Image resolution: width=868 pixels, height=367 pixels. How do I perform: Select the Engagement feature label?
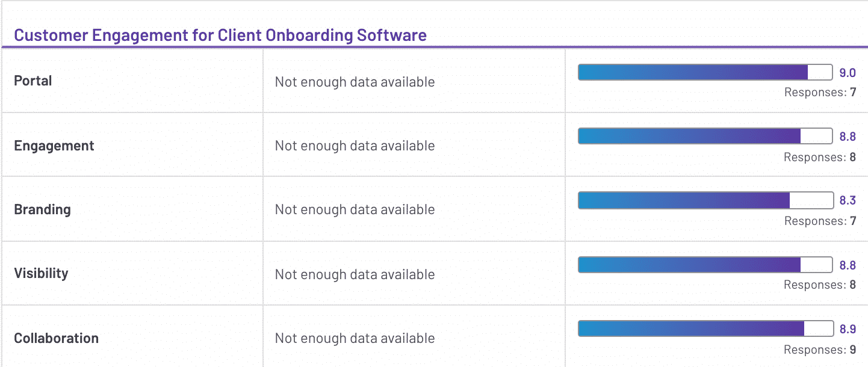click(54, 146)
